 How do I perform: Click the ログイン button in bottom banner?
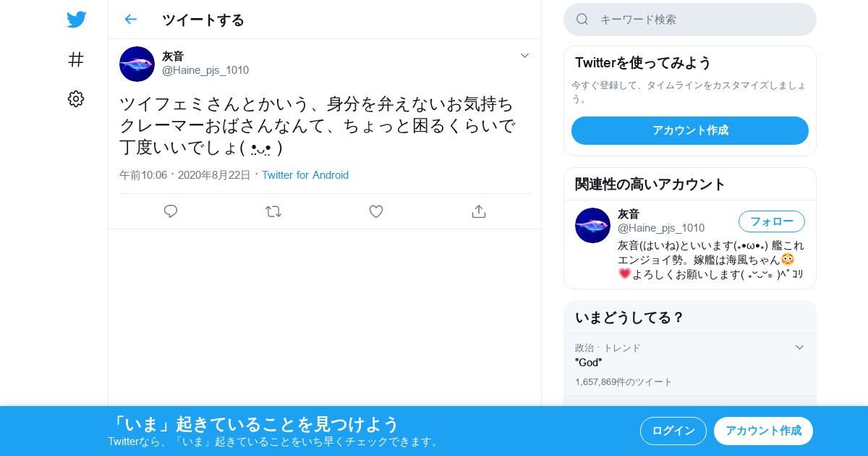pos(673,431)
